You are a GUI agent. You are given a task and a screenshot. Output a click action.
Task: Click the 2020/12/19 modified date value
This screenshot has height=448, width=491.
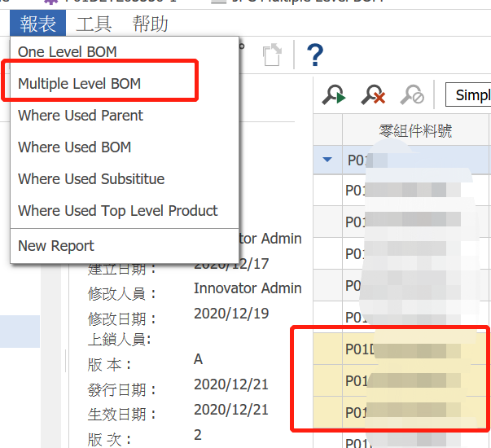pyautogui.click(x=231, y=314)
